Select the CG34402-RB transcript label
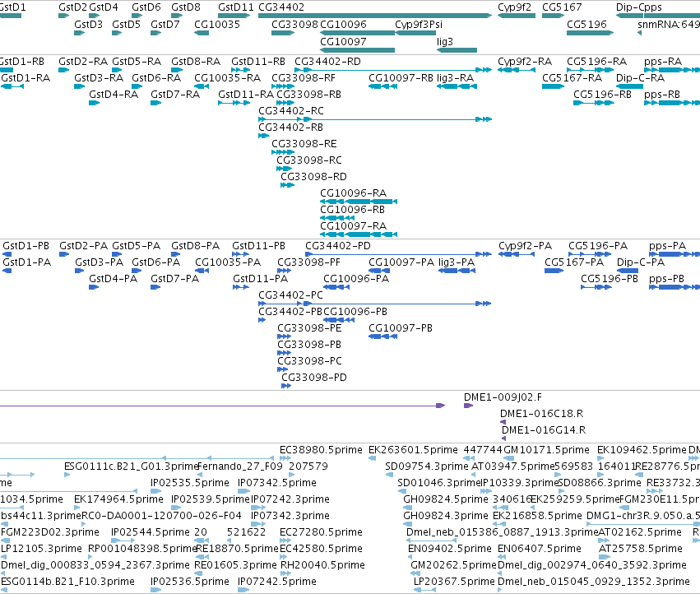 coord(290,128)
